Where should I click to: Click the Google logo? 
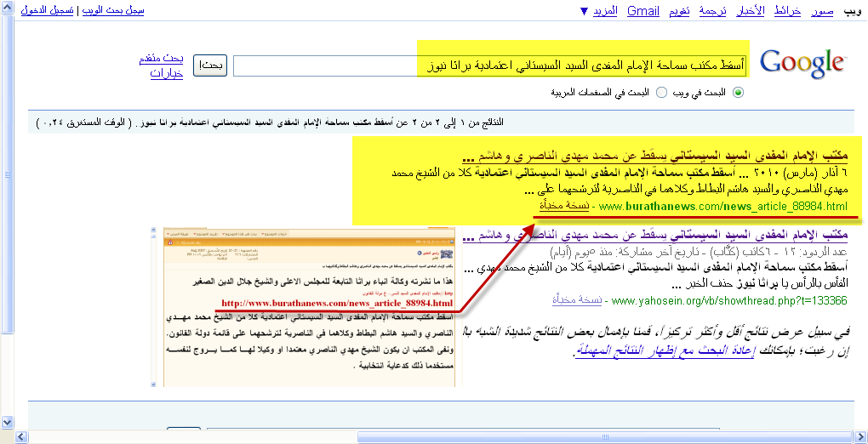pyautogui.click(x=802, y=63)
